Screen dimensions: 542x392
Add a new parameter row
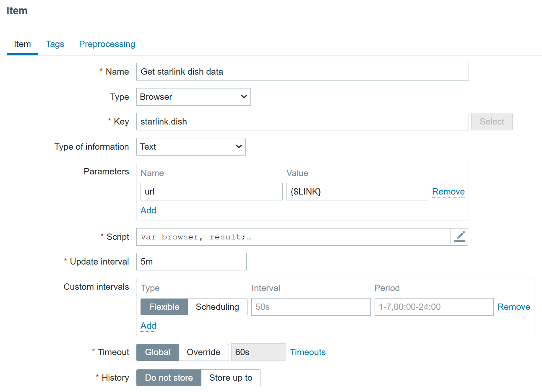point(148,210)
